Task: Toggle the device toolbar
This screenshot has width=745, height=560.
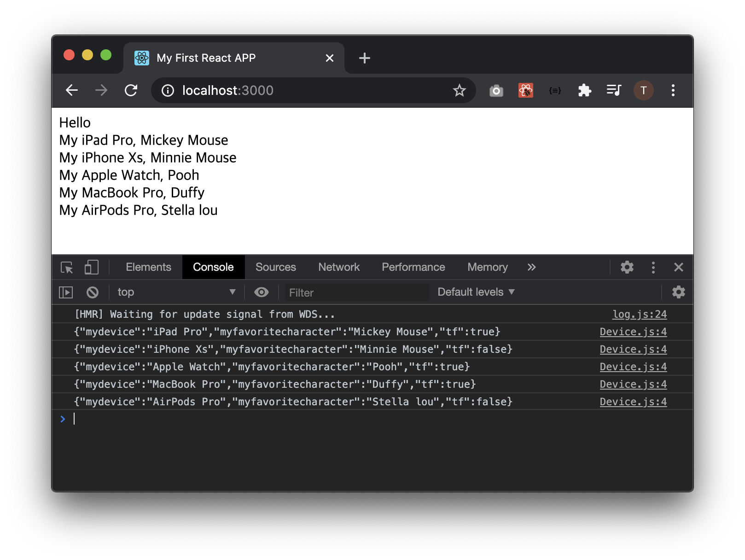Action: pos(92,267)
